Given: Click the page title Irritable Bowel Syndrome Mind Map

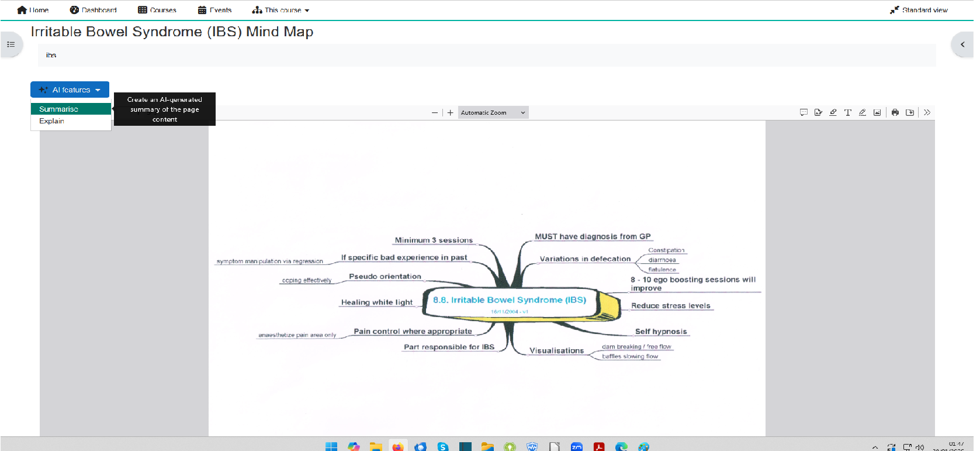Looking at the screenshot, I should (172, 32).
